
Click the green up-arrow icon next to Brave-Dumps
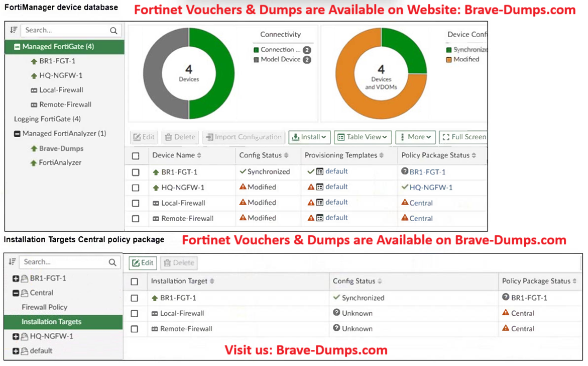click(34, 149)
